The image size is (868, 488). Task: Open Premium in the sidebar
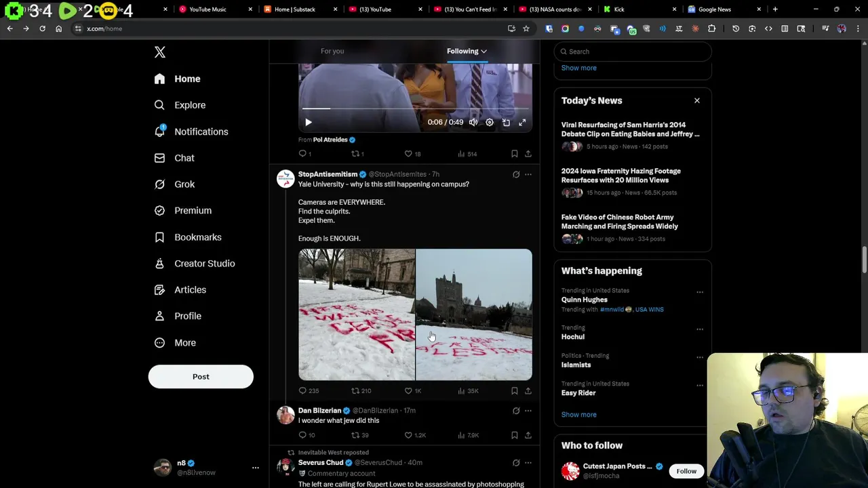coord(182,211)
